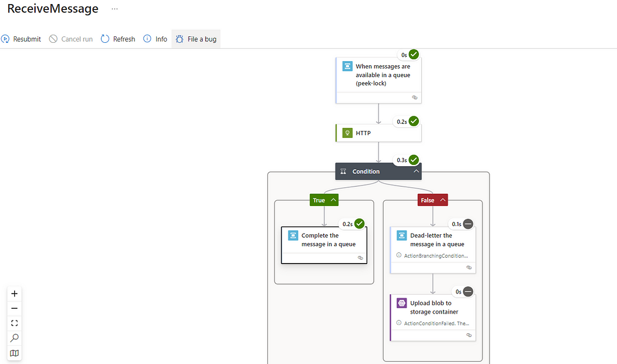Click the Condition control icon

pyautogui.click(x=343, y=171)
